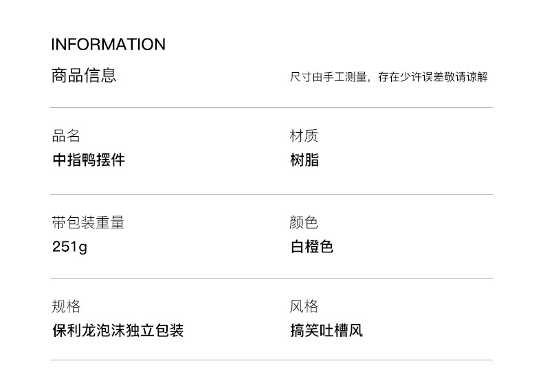Click the 品名 field label
Viewport: 543px width, 392px height.
point(66,136)
